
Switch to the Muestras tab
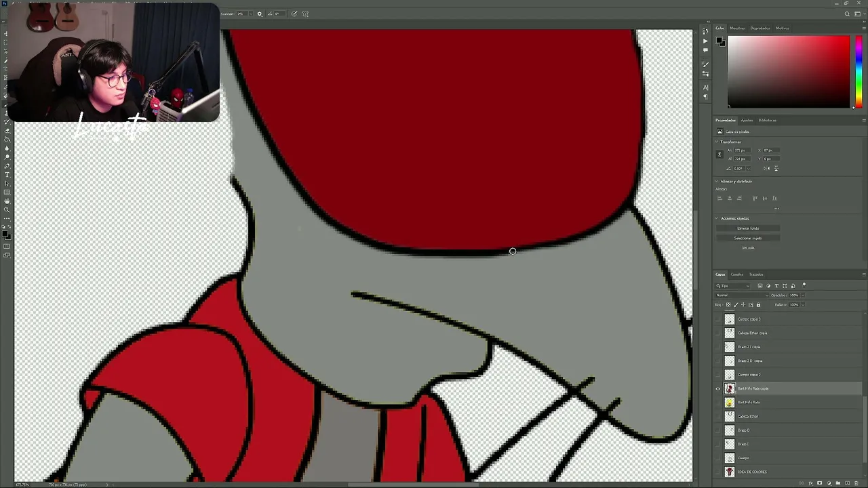(x=738, y=28)
